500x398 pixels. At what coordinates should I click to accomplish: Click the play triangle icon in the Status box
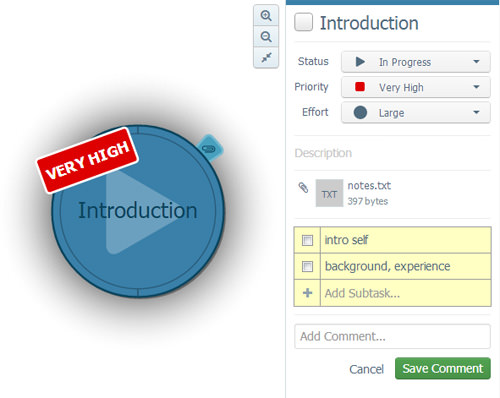360,62
